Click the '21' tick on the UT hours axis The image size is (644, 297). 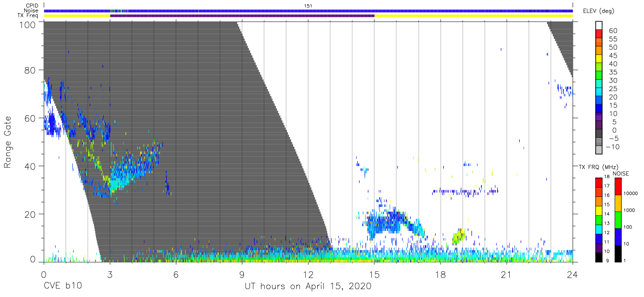coord(507,274)
